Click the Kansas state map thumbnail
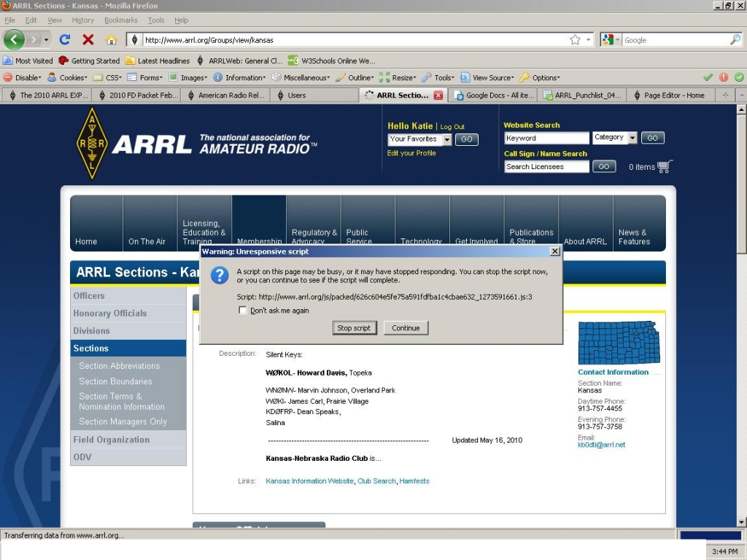 [619, 343]
